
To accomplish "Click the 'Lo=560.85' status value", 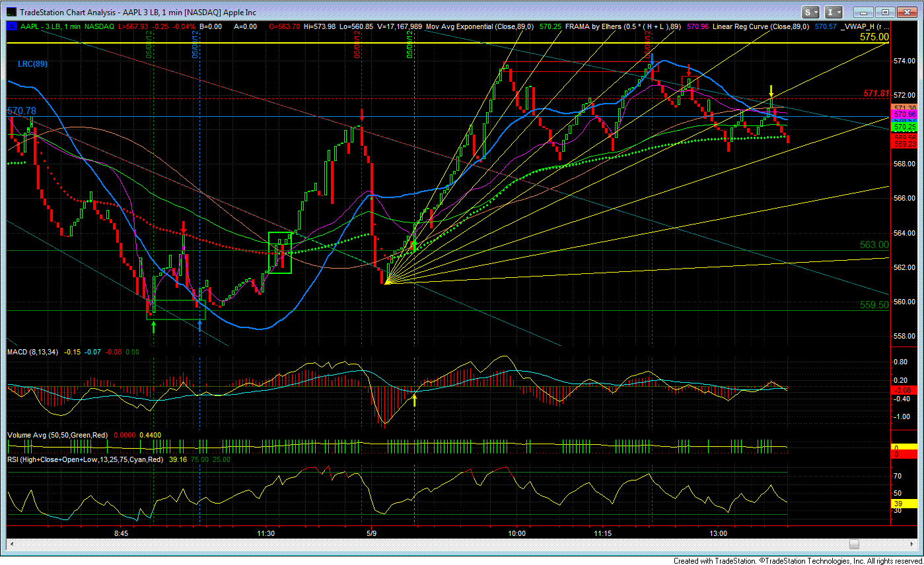I will [357, 26].
